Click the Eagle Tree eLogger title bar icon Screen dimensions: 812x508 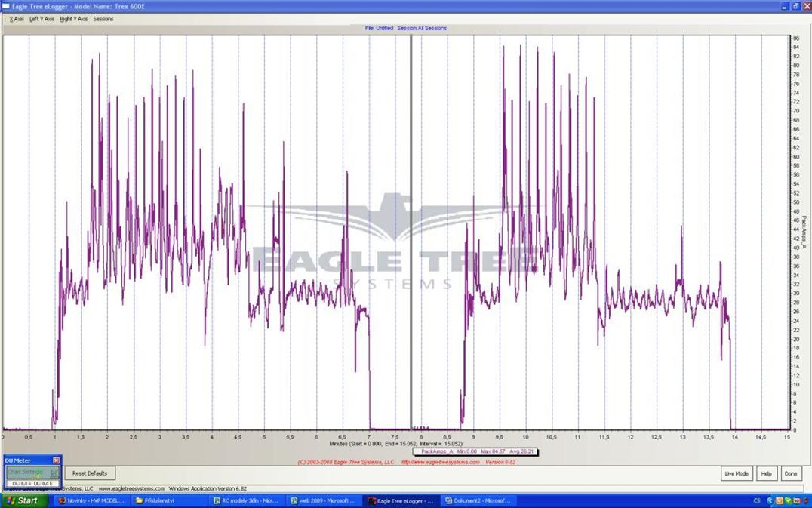tap(6, 6)
